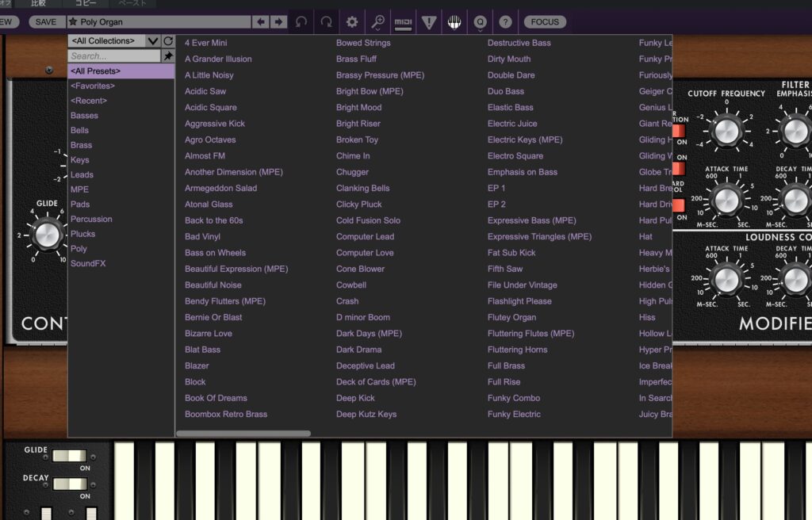Click the preset Search field
Image resolution: width=812 pixels, height=520 pixels.
[114, 56]
